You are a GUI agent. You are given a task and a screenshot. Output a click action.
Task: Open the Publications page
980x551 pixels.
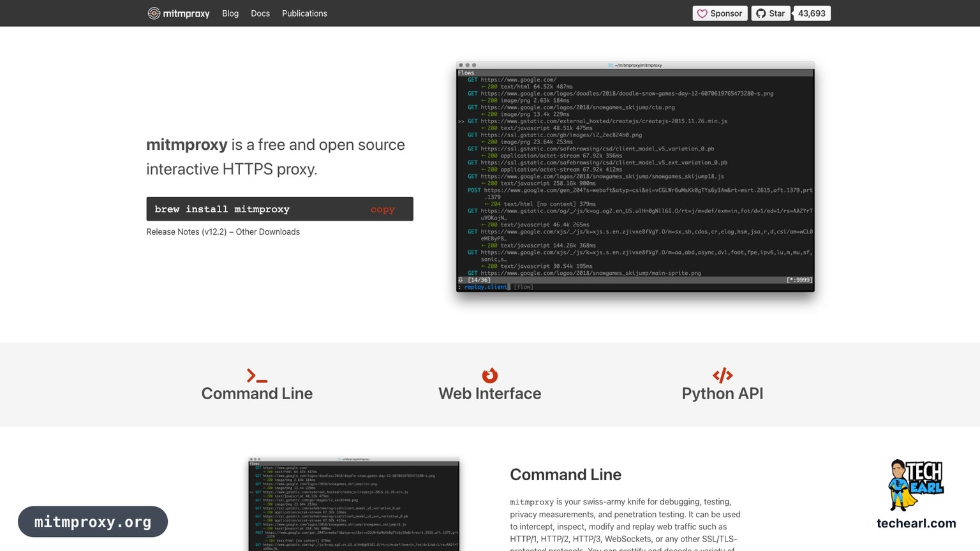[304, 13]
